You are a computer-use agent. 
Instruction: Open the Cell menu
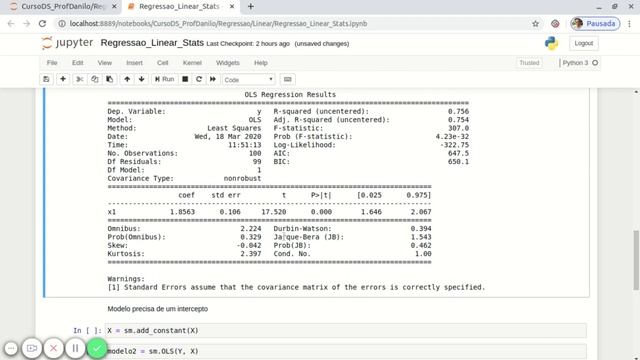click(162, 63)
